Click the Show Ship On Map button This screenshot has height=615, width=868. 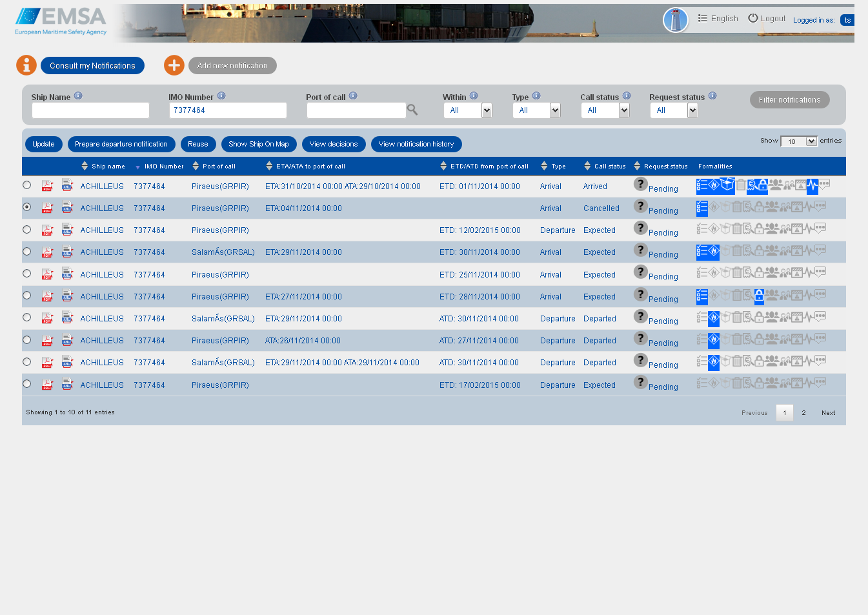pyautogui.click(x=259, y=145)
